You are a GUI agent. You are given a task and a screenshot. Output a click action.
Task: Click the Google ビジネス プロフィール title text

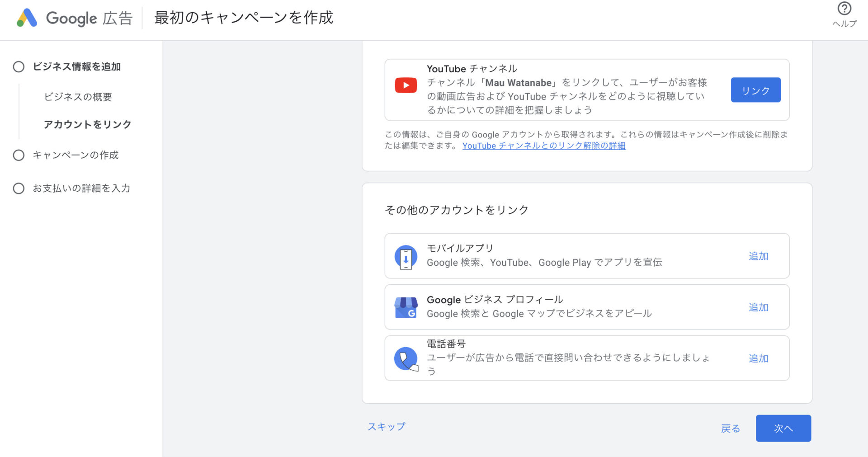click(x=495, y=299)
